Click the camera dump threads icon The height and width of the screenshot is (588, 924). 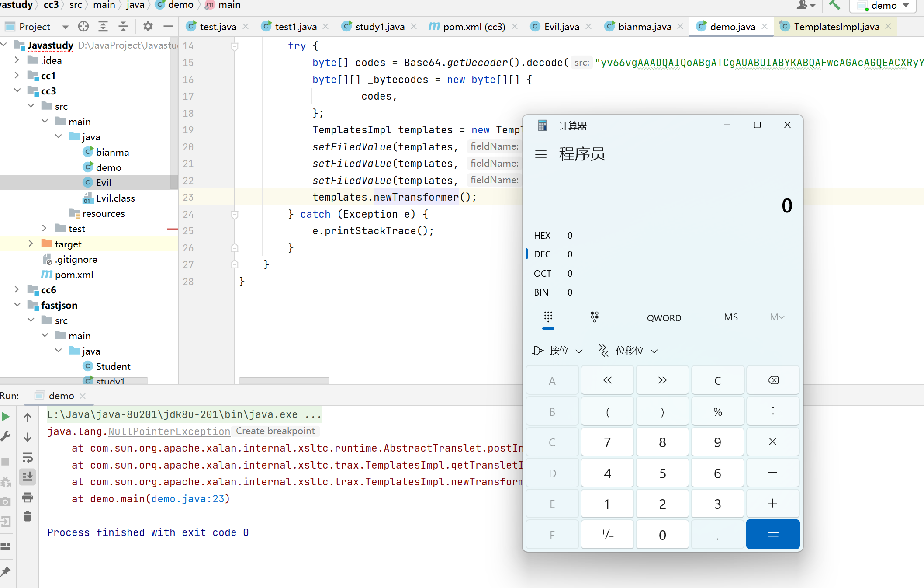tap(6, 501)
